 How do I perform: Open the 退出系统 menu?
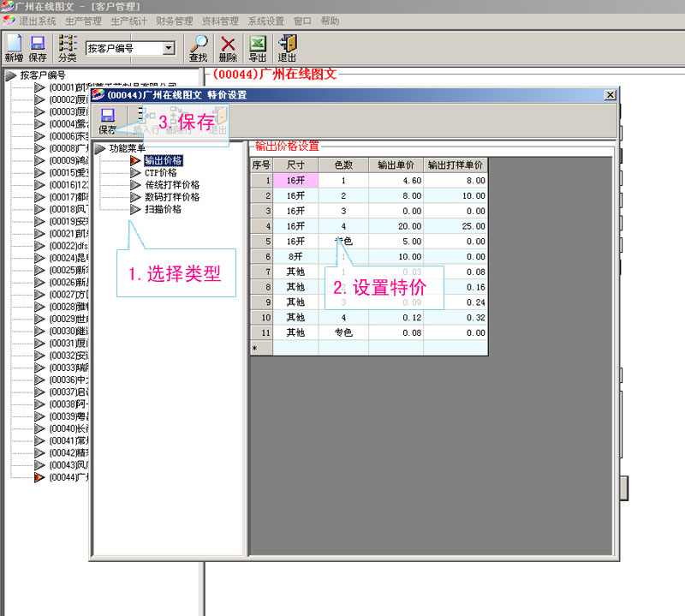coord(38,21)
